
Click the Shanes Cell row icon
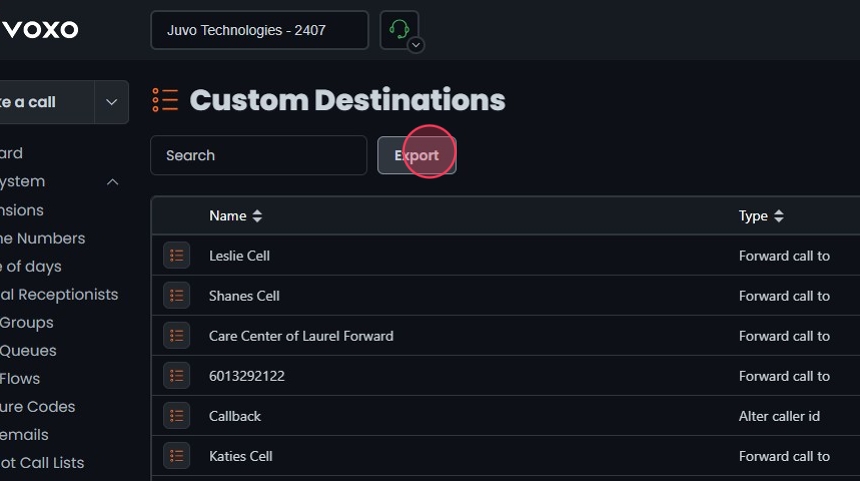pos(177,296)
